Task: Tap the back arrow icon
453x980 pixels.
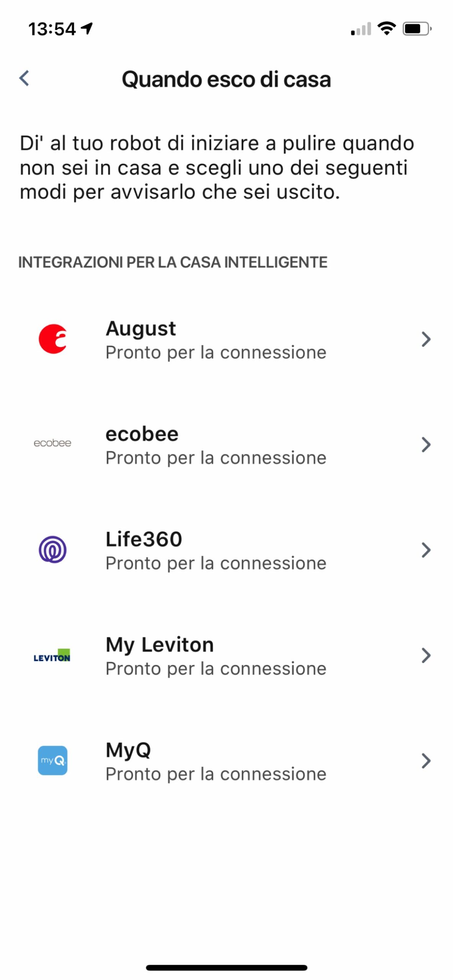Action: (x=24, y=78)
